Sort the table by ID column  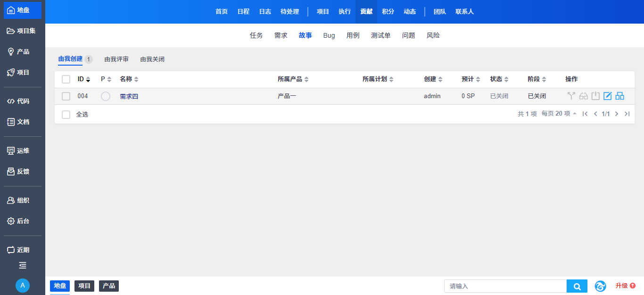[x=84, y=79]
